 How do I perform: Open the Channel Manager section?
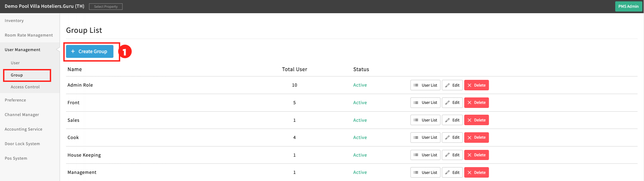pos(22,115)
